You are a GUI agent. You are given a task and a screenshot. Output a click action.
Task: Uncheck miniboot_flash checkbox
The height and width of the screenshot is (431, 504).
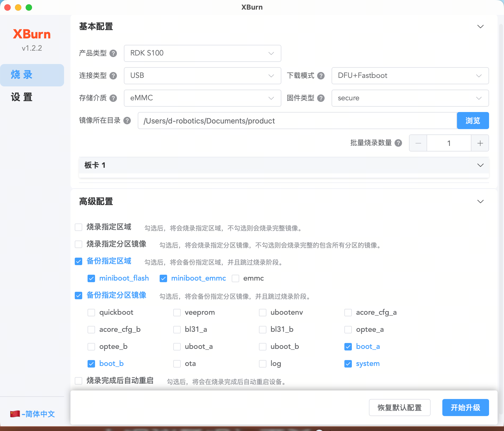pos(91,278)
